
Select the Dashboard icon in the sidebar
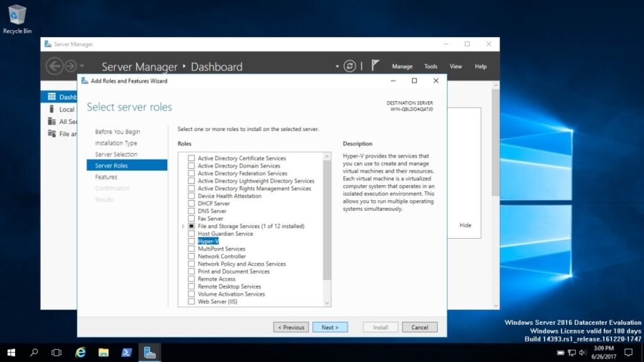pos(52,97)
